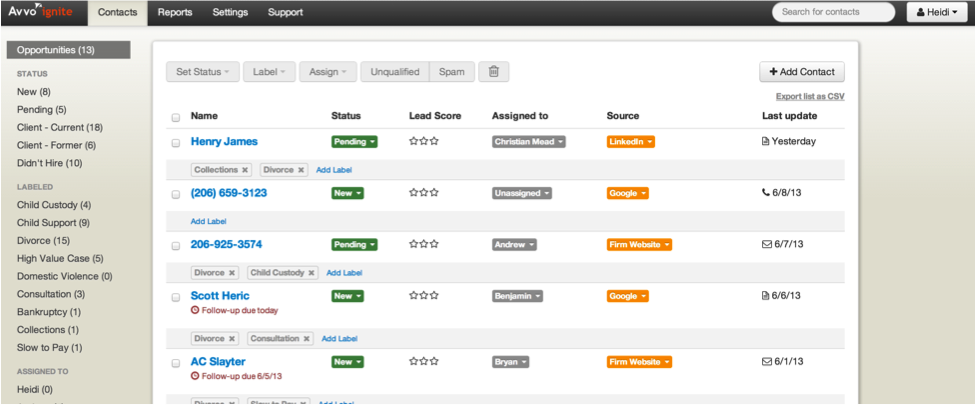Open the Reports tab
Viewport: 976px width, 405px height.
[x=175, y=13]
